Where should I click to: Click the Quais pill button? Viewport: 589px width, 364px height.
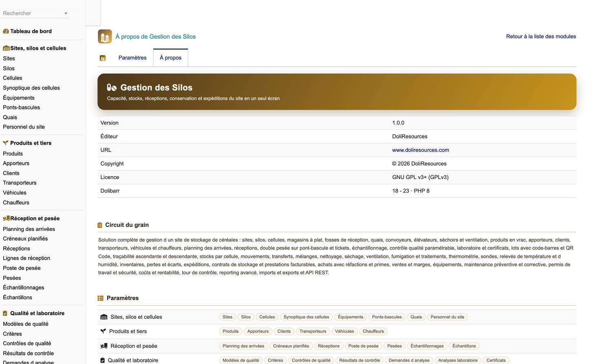(x=416, y=317)
